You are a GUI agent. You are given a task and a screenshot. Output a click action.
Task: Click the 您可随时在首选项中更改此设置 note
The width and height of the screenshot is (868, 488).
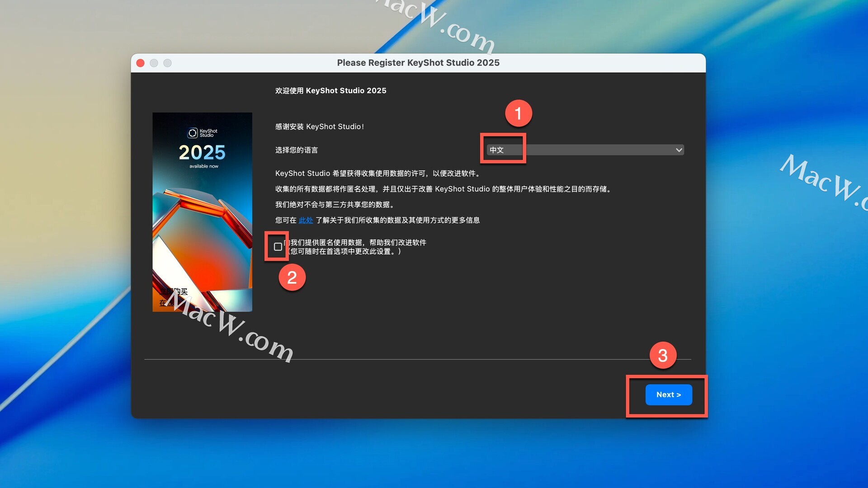pyautogui.click(x=344, y=251)
